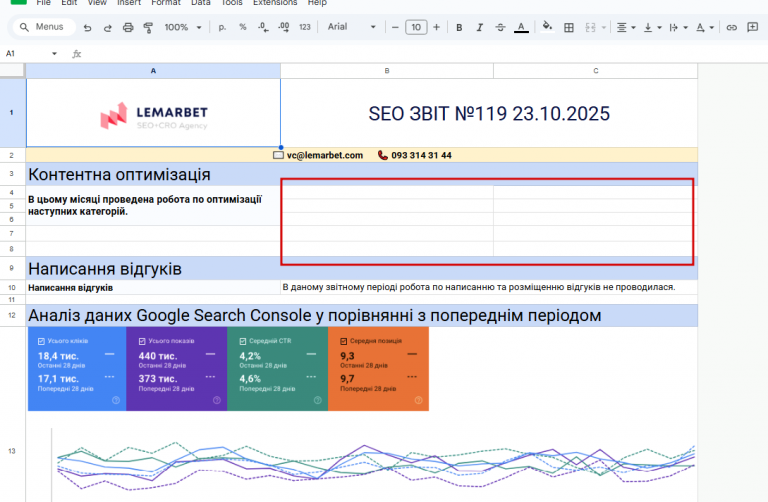Insert comment icon
The image size is (768, 502).
pos(752,27)
